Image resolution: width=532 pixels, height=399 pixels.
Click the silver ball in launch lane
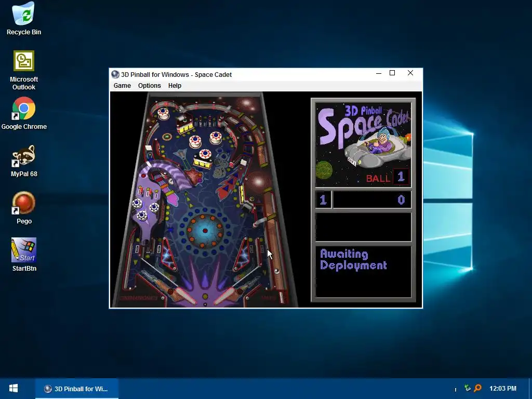click(x=276, y=271)
